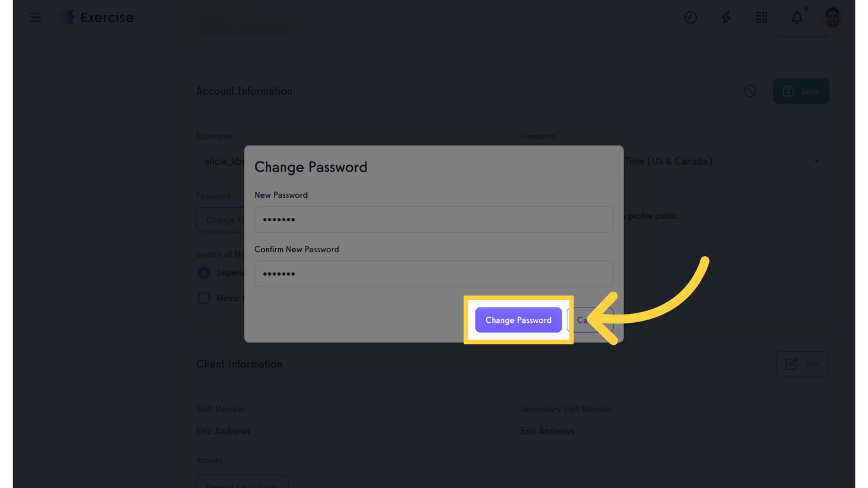This screenshot has height=488, width=868.
Task: Select the Metric radio button
Action: pyautogui.click(x=203, y=297)
